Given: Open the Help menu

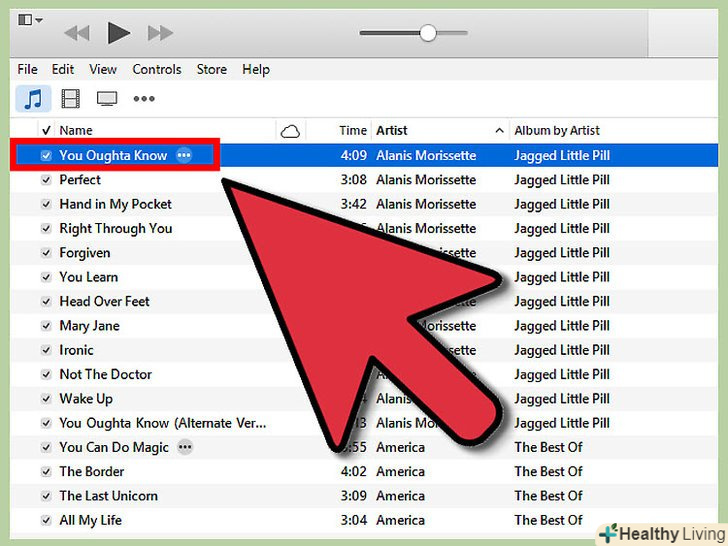Looking at the screenshot, I should point(256,70).
